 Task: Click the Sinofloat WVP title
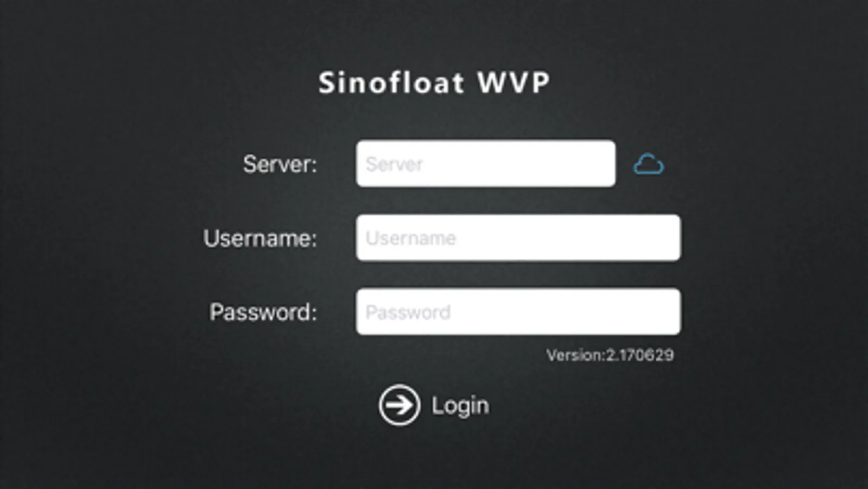(x=434, y=83)
